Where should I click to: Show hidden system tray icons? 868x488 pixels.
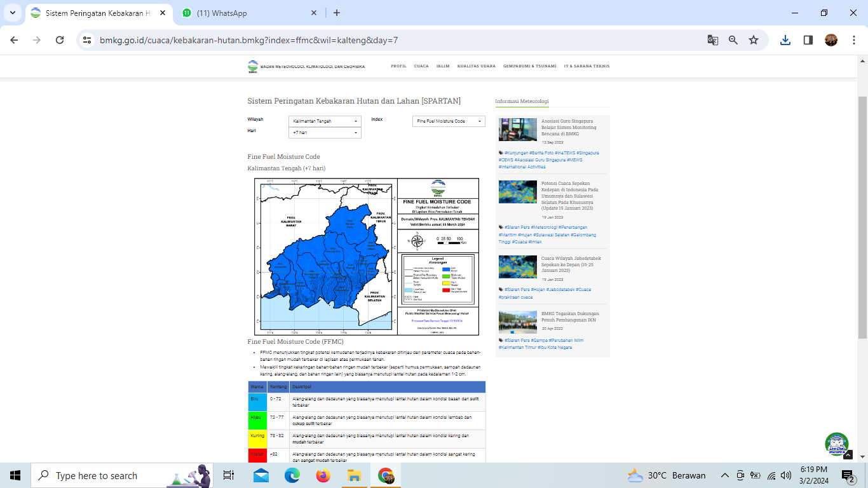coord(724,475)
